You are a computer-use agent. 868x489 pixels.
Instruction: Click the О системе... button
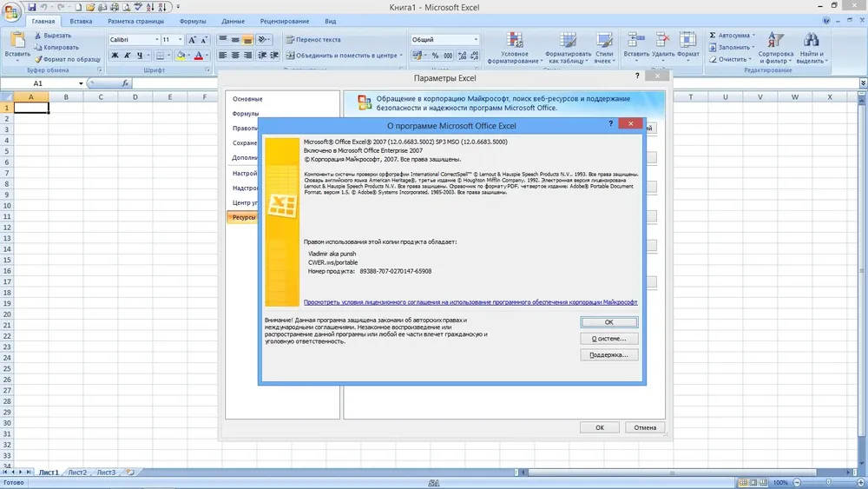pos(609,339)
